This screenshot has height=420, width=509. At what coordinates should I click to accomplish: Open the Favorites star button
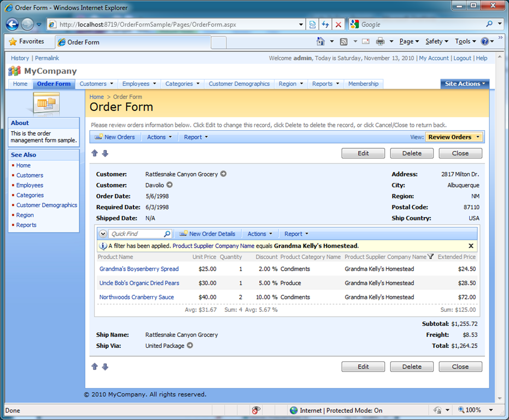tap(27, 41)
